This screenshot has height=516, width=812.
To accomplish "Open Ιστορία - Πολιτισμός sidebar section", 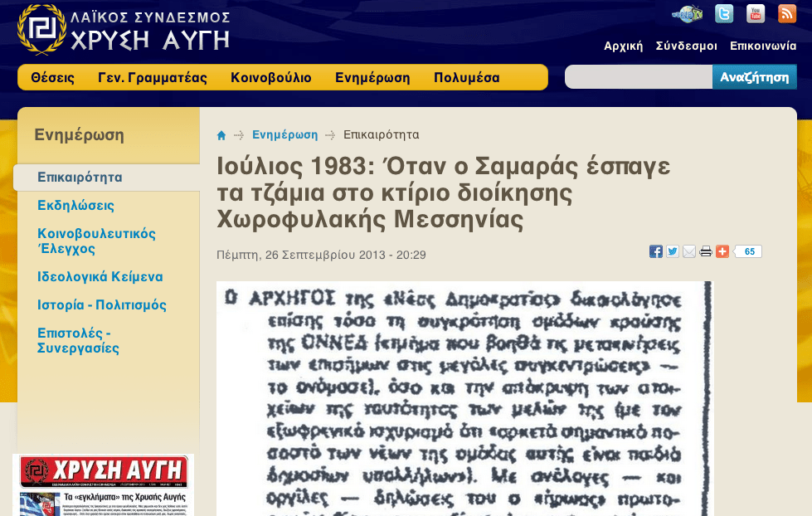I will coord(101,304).
